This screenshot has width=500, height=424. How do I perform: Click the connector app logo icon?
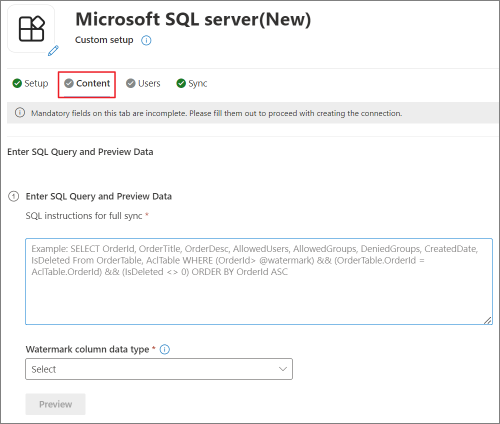pos(31,29)
